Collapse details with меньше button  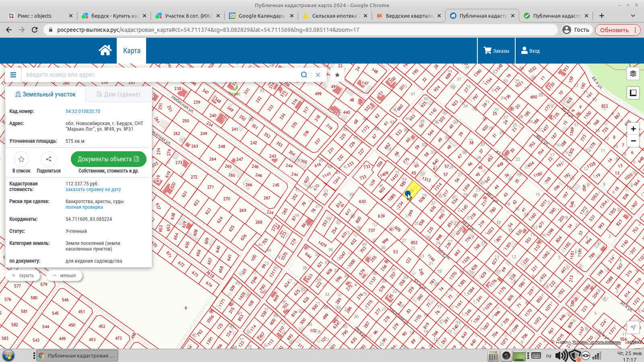[64, 276]
